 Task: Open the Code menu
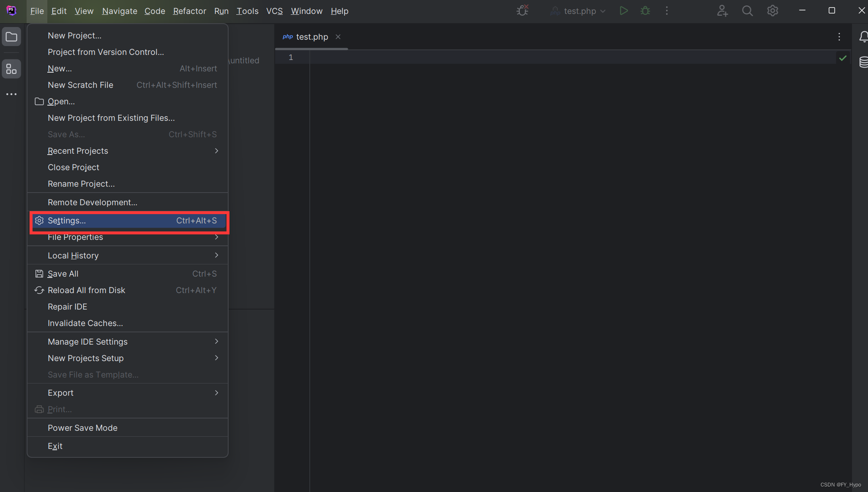[155, 11]
